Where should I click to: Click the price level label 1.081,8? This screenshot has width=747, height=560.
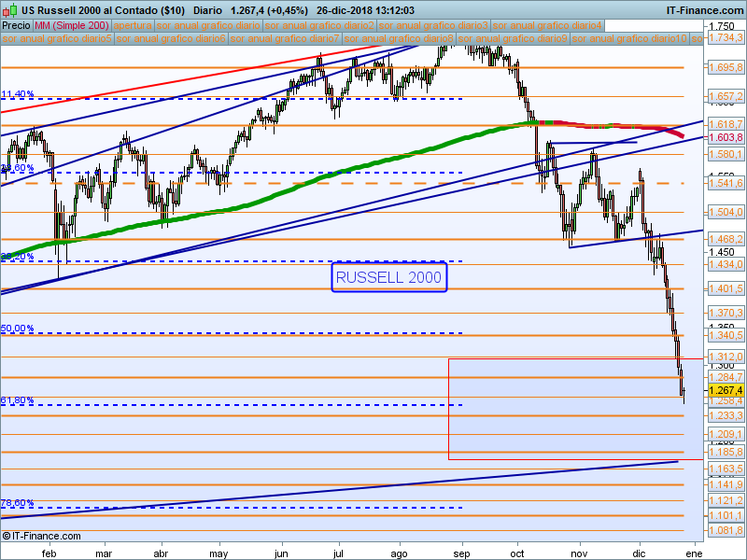(x=726, y=530)
